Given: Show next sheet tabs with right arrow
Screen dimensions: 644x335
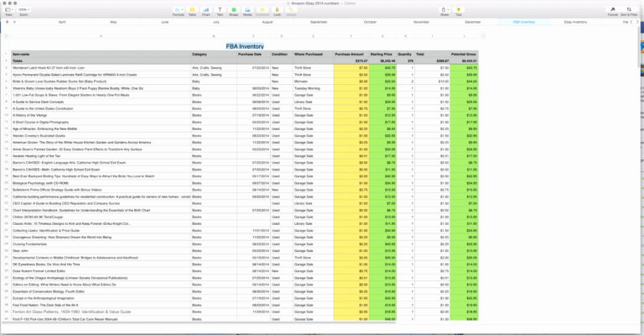Looking at the screenshot, I should tap(637, 22).
